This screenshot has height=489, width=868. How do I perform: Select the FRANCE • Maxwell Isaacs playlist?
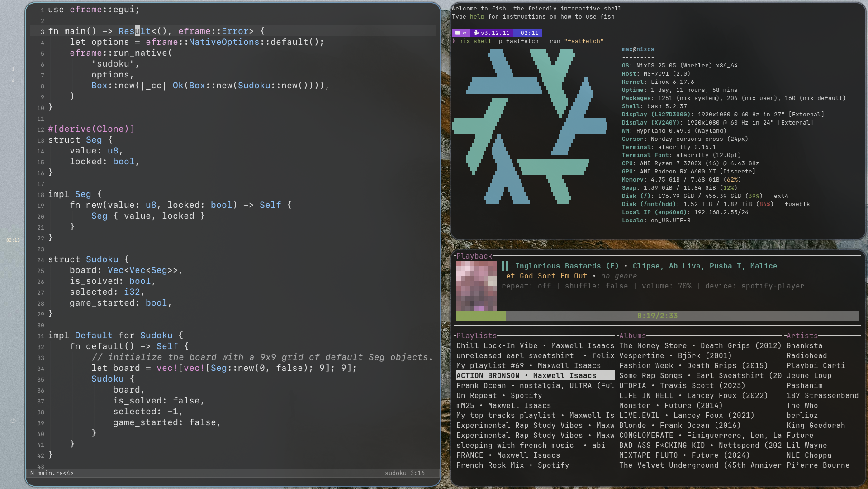[535, 455]
